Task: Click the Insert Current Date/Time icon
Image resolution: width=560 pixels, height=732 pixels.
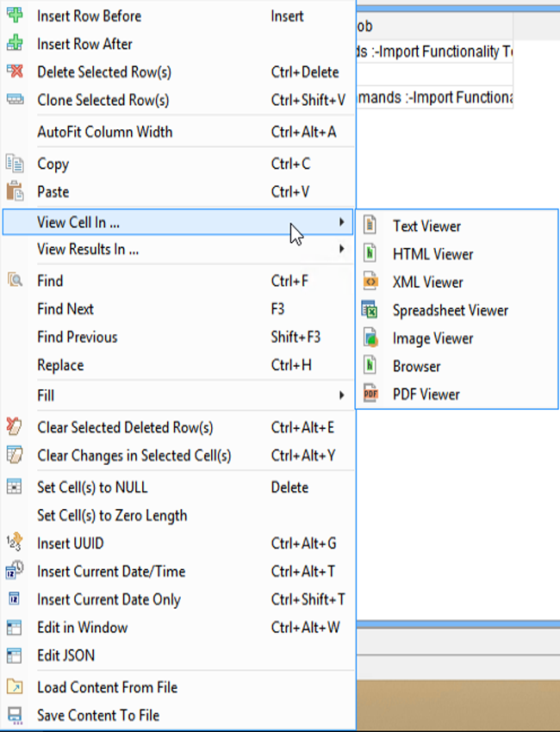Action: tap(15, 571)
